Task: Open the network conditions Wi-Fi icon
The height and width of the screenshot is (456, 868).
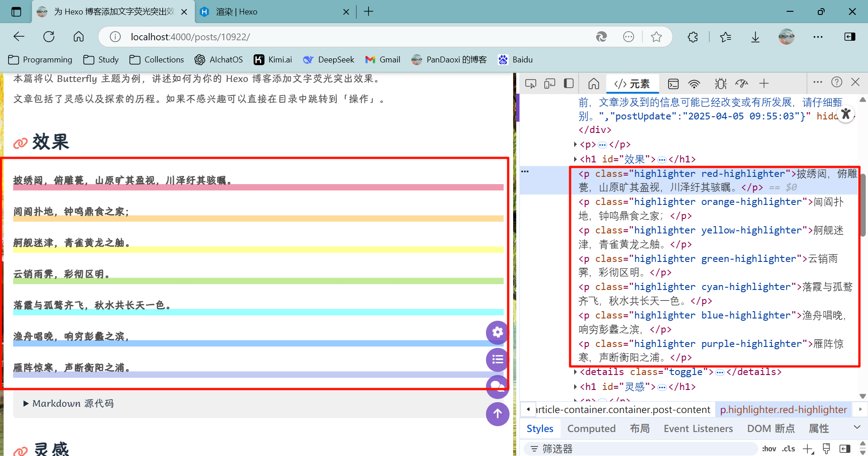Action: tap(694, 84)
